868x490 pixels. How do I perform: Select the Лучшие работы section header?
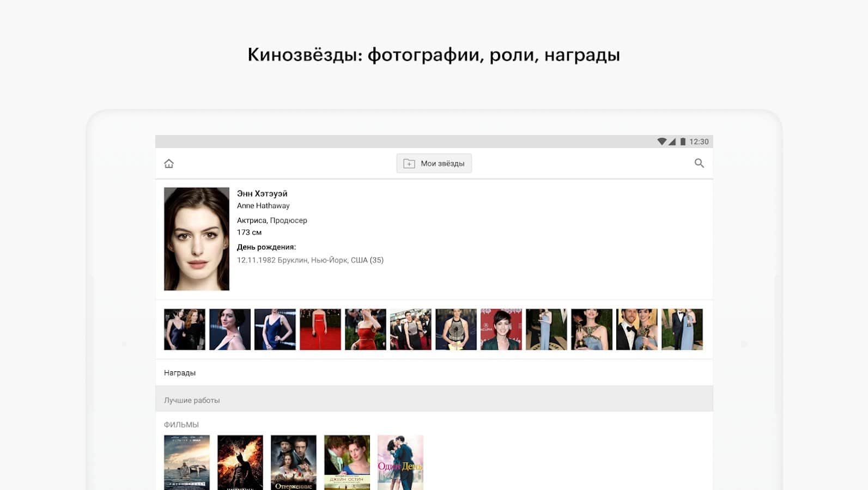[192, 400]
